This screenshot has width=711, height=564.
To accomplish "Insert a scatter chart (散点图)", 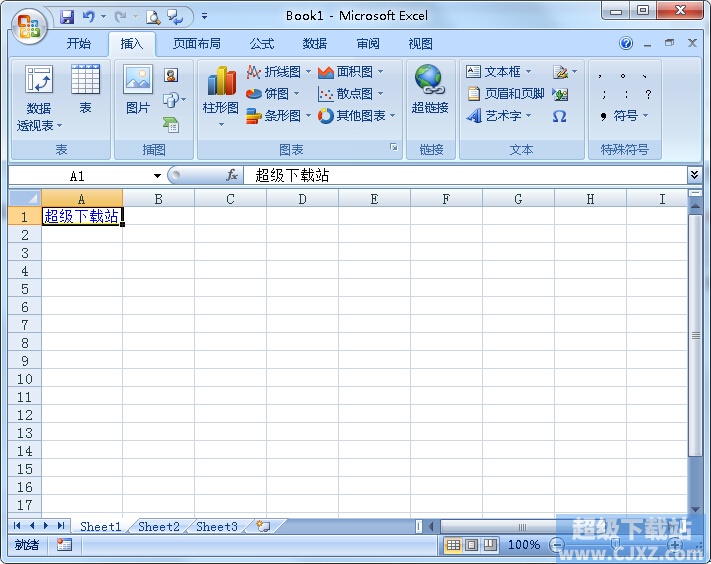I will 351,94.
